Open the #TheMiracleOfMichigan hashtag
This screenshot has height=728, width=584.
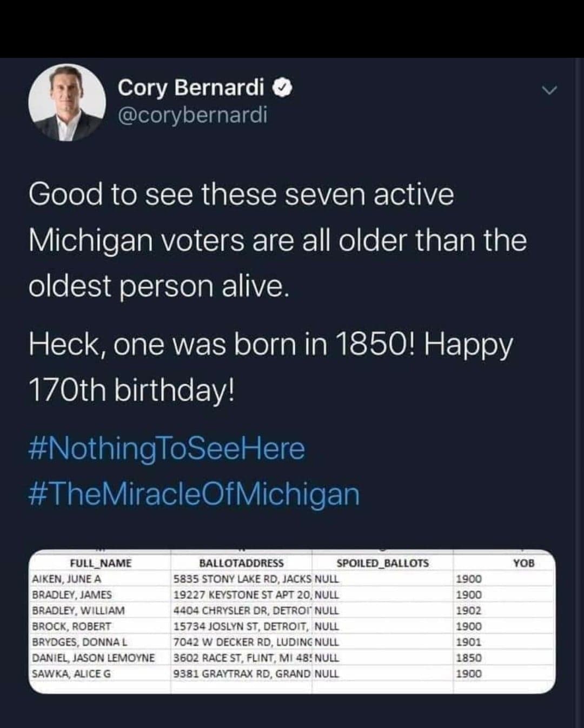tap(194, 494)
